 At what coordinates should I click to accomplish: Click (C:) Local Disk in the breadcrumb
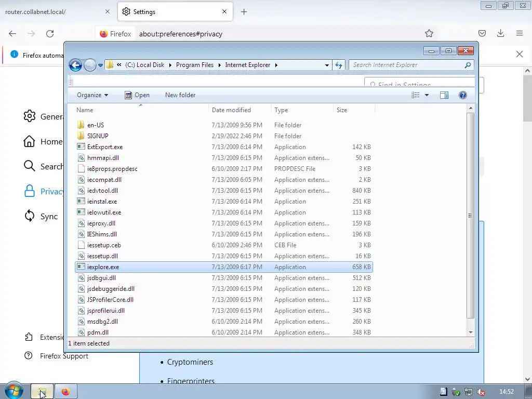144,65
